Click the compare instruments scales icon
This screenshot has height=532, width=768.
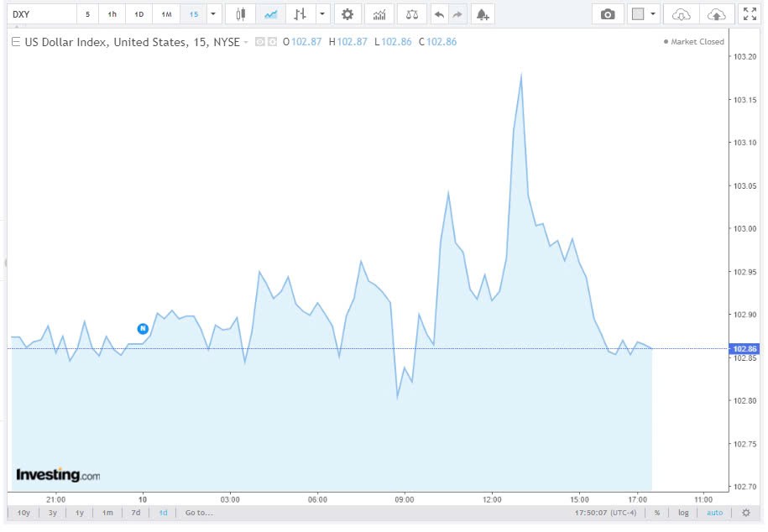(x=411, y=13)
